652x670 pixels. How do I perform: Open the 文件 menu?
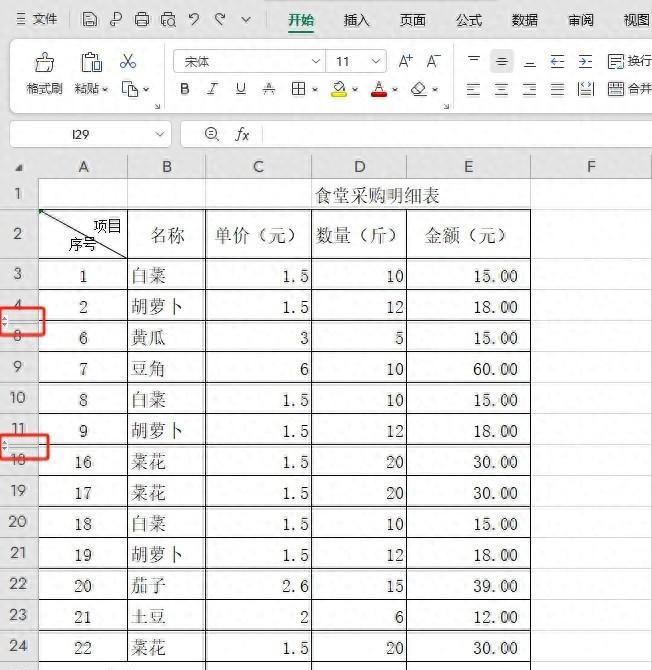tap(37, 19)
